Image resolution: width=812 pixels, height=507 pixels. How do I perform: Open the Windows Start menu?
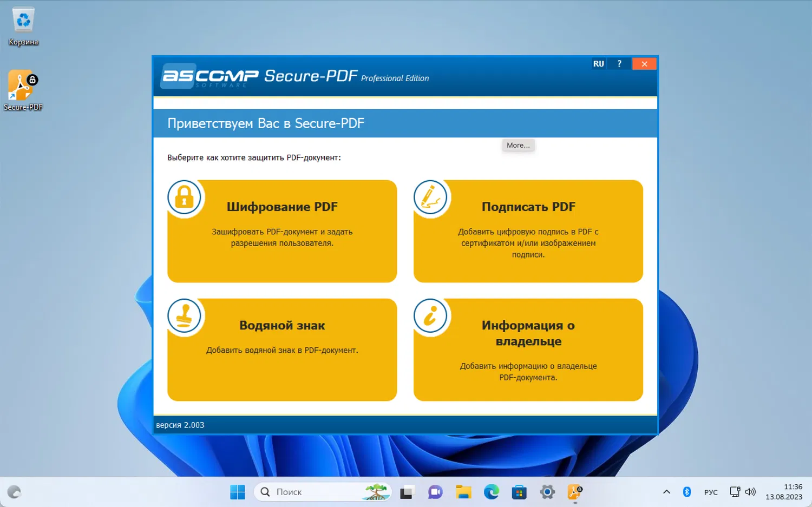click(x=237, y=492)
